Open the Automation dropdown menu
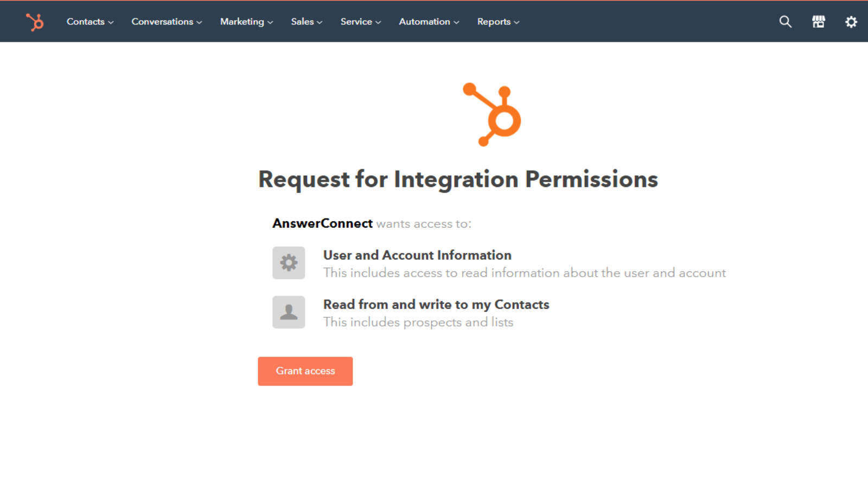This screenshot has width=868, height=488. [x=429, y=22]
